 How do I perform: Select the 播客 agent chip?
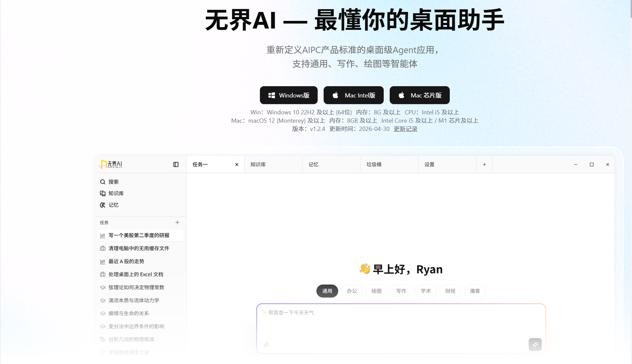pyautogui.click(x=475, y=291)
